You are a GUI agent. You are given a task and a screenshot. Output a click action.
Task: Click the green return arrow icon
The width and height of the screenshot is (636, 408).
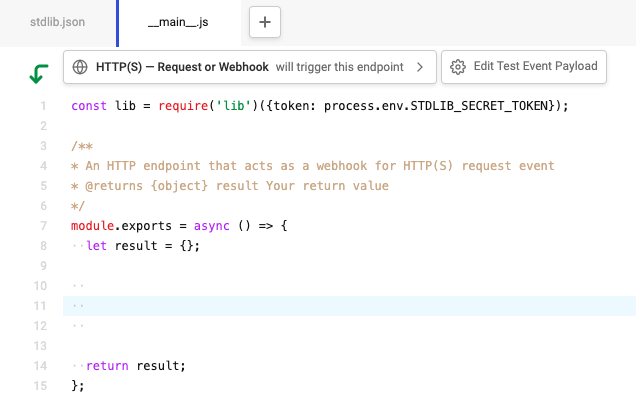[39, 74]
